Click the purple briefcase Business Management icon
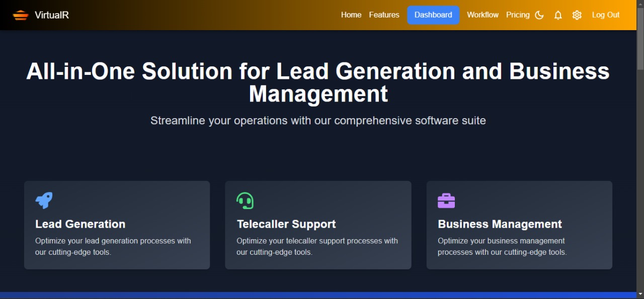 446,201
